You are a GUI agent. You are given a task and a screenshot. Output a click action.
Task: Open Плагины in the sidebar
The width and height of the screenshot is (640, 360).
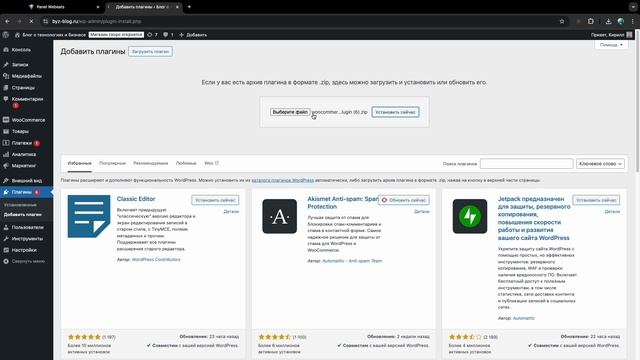(22, 192)
